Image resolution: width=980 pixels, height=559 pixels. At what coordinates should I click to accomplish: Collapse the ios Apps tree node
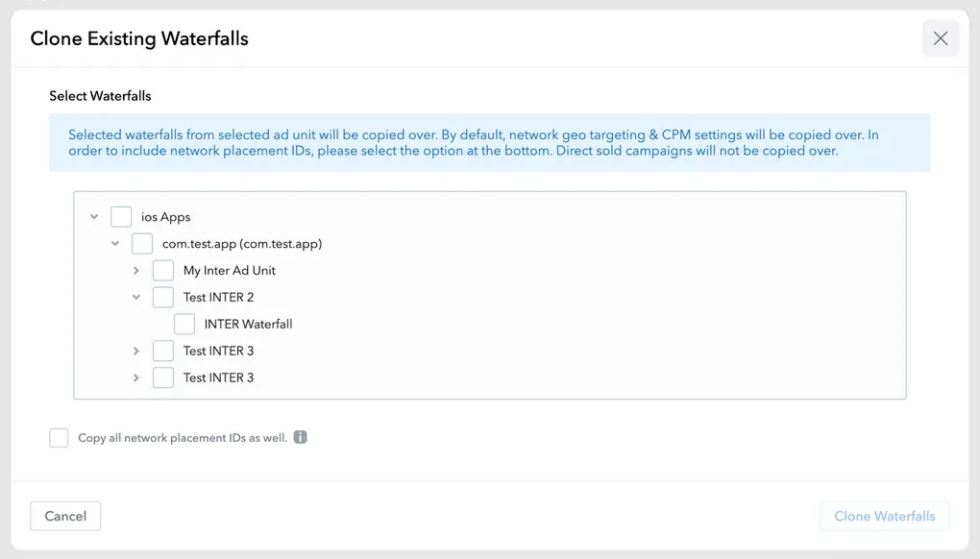[x=94, y=217]
